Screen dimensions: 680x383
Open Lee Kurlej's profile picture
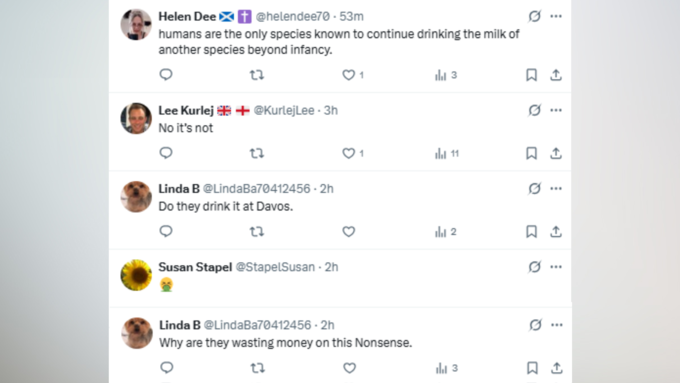coord(136,118)
